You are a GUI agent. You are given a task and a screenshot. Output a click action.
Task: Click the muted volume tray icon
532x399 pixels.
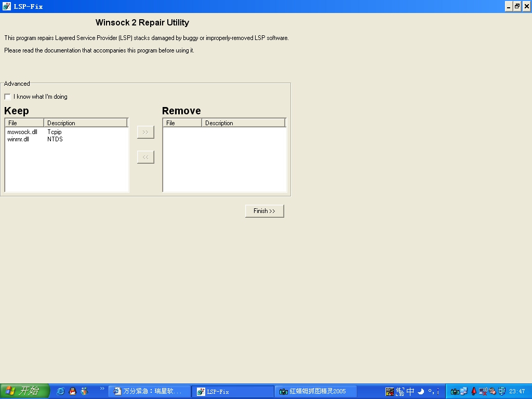493,391
